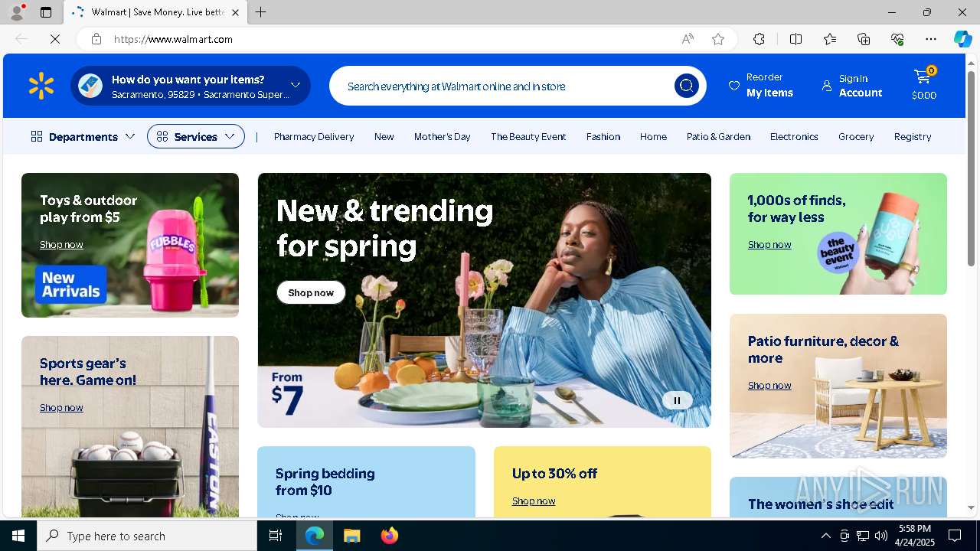The height and width of the screenshot is (551, 980).
Task: Open File Explorer from taskbar
Action: [x=351, y=536]
